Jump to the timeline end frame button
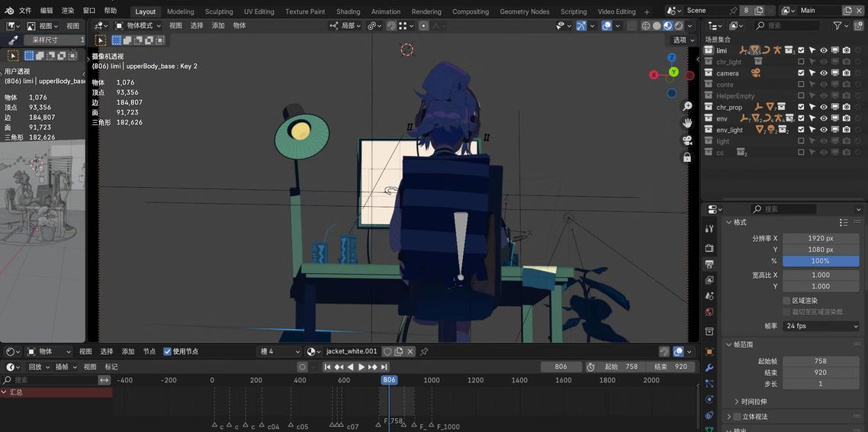Viewport: 868px width, 432px height. (x=385, y=367)
